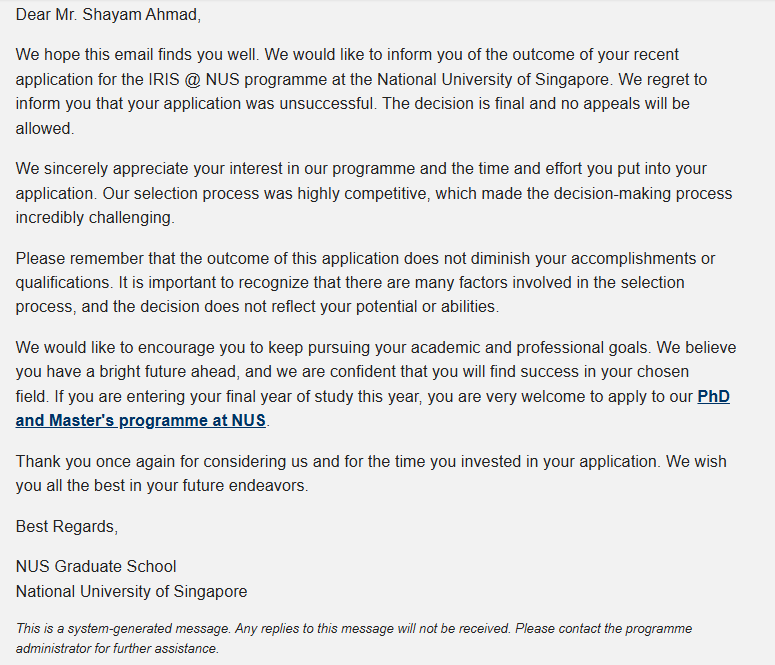The width and height of the screenshot is (775, 665).
Task: Click the italic system-generated message disclaimer
Action: (x=354, y=638)
